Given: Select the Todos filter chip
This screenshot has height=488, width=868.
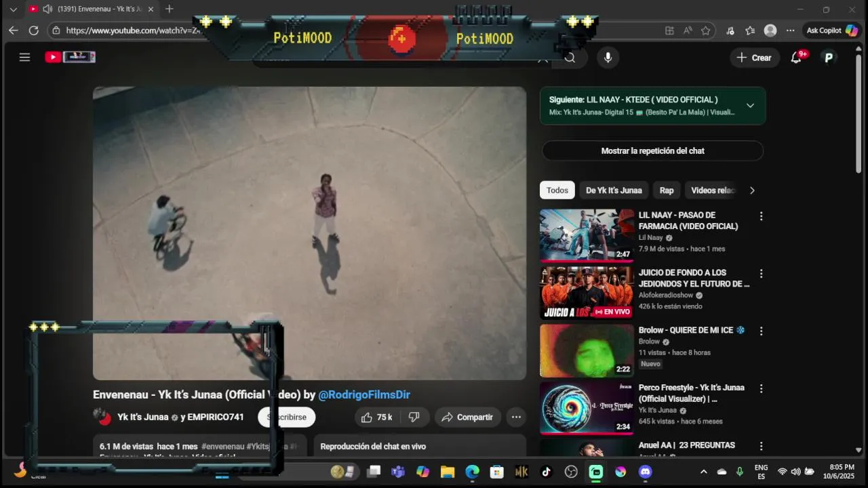Looking at the screenshot, I should pyautogui.click(x=557, y=190).
